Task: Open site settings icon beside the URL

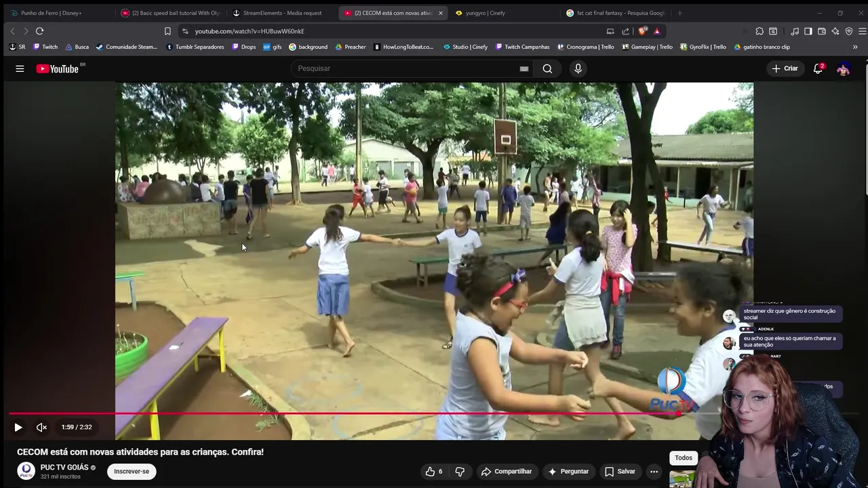Action: [x=184, y=31]
